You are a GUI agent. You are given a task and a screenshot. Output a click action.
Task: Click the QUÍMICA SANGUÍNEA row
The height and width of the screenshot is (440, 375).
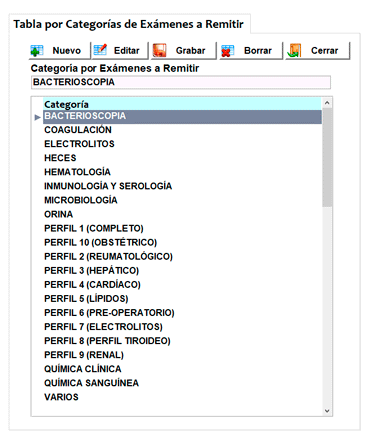coord(182,383)
